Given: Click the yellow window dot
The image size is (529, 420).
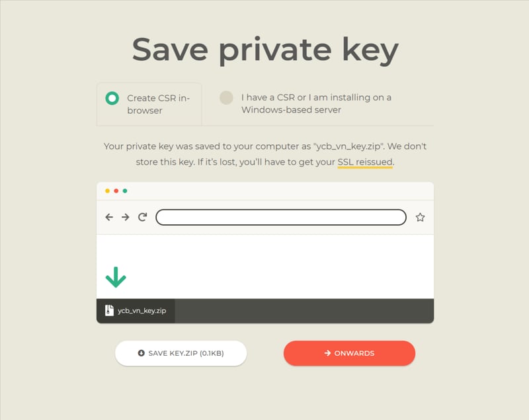Looking at the screenshot, I should pos(108,191).
